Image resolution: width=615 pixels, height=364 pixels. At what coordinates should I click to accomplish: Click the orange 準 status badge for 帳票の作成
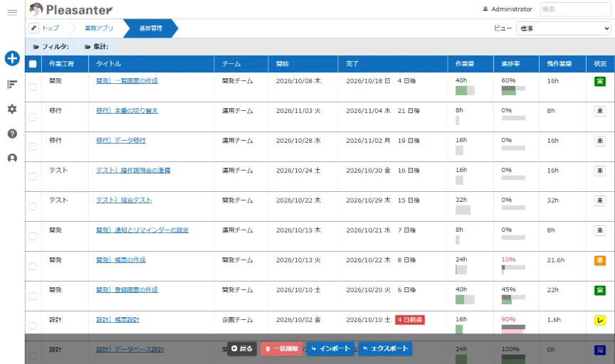pyautogui.click(x=600, y=260)
